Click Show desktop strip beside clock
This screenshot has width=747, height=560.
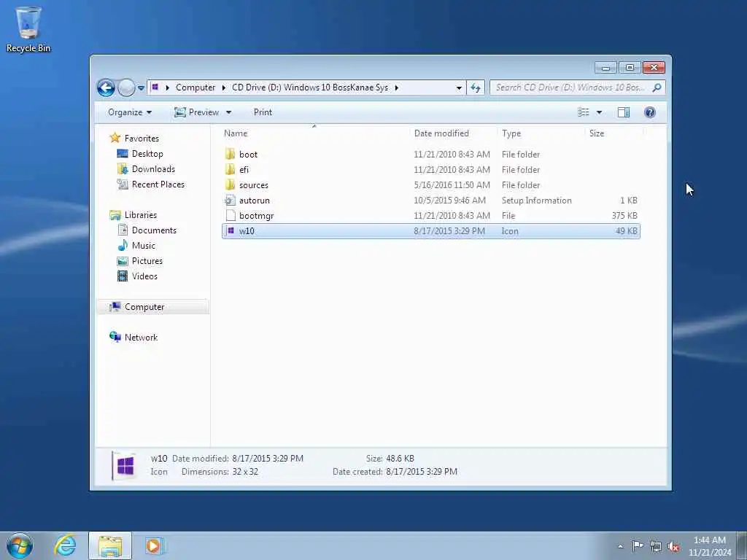pyautogui.click(x=742, y=545)
